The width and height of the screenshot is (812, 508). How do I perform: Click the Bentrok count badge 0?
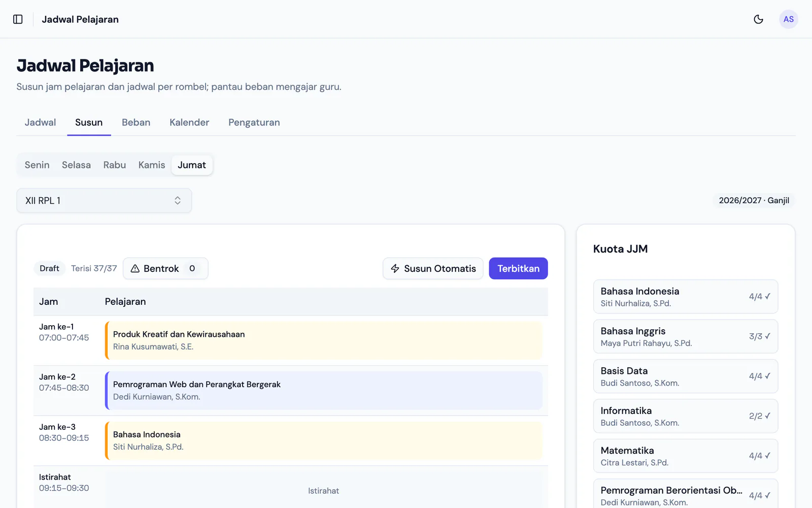coord(192,268)
